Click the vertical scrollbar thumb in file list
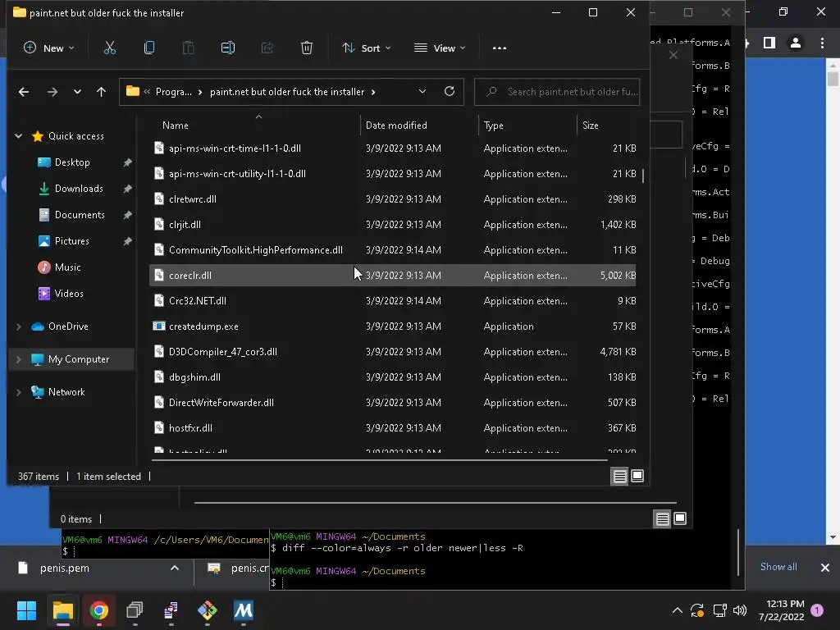 click(643, 176)
